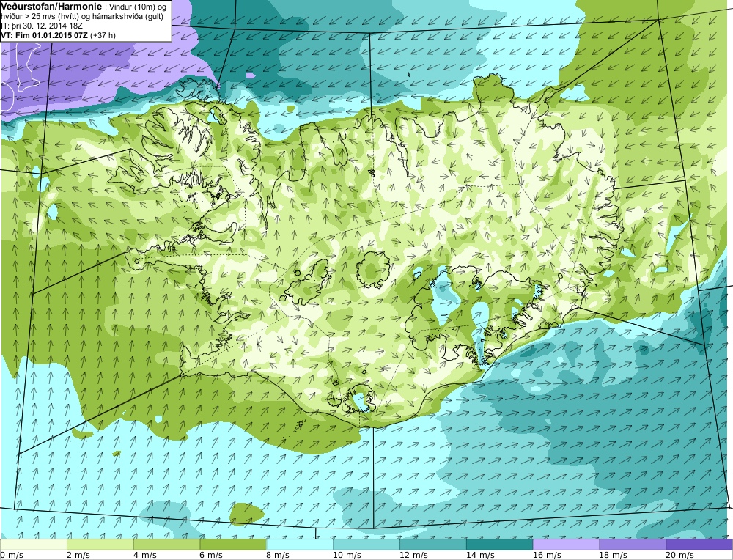Click the 12–14 m/s teal legend swatch
Image resolution: width=733 pixels, height=560 pixels.
(x=433, y=545)
